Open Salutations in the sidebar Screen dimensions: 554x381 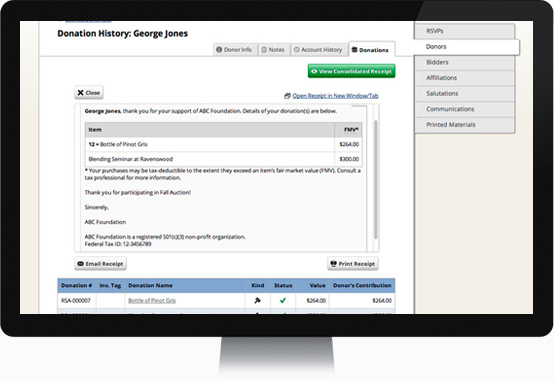click(x=465, y=93)
